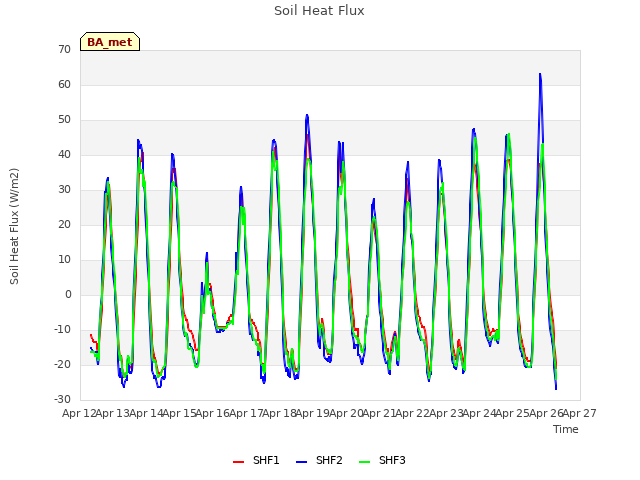The image size is (640, 480).
Task: Toggle the SHF2 legend entry
Action: coord(319,460)
